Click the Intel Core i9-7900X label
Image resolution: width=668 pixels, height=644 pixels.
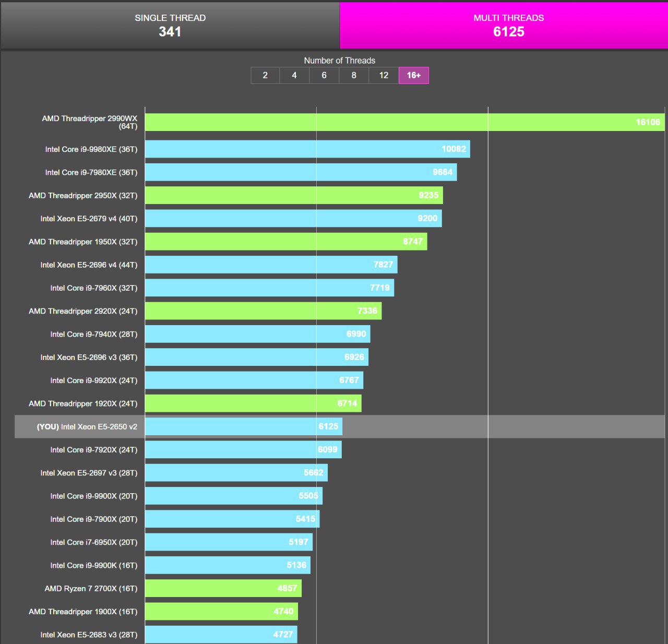coord(94,519)
